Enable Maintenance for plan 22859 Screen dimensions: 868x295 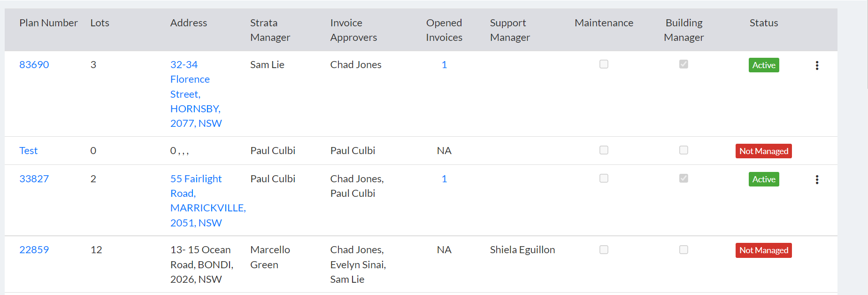point(604,249)
